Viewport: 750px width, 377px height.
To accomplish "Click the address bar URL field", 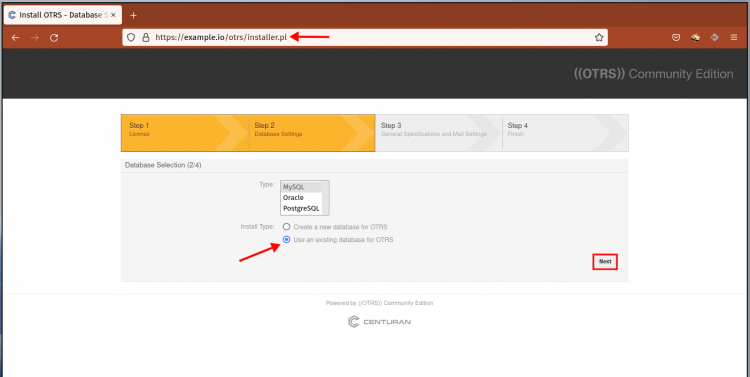I will point(365,38).
